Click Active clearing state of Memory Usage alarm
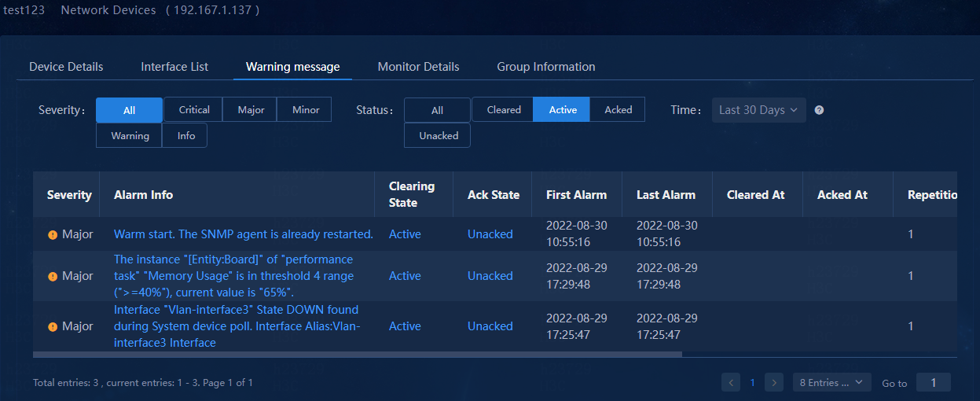 click(405, 276)
